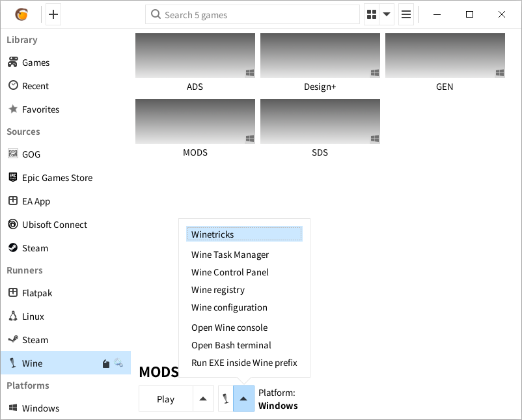The width and height of the screenshot is (522, 420).
Task: Select the GOG source
Action: 66,154
